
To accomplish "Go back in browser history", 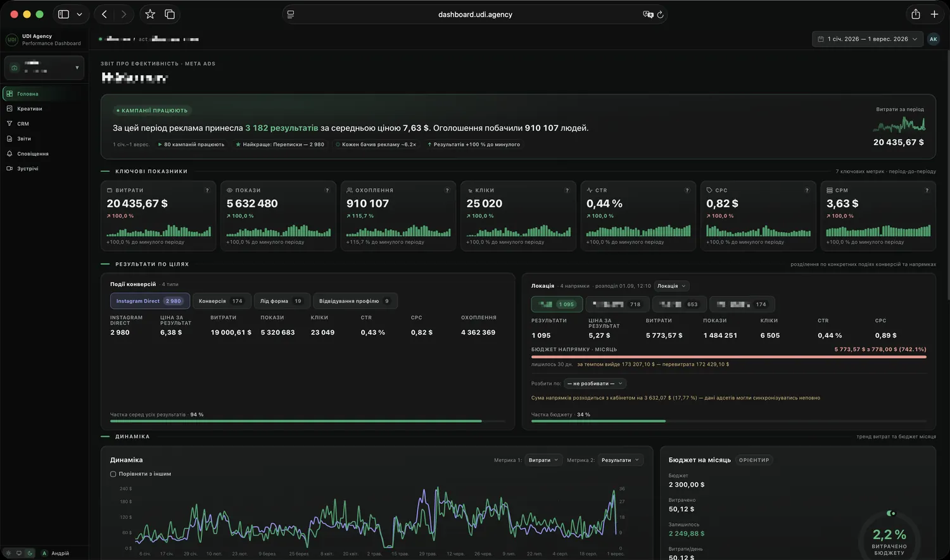I will (x=104, y=14).
